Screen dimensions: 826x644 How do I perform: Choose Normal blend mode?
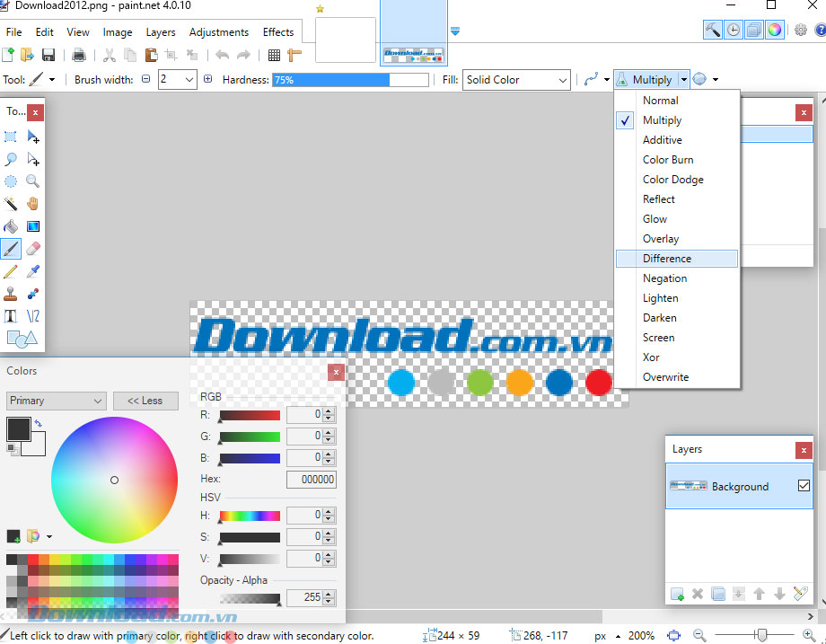click(676, 101)
